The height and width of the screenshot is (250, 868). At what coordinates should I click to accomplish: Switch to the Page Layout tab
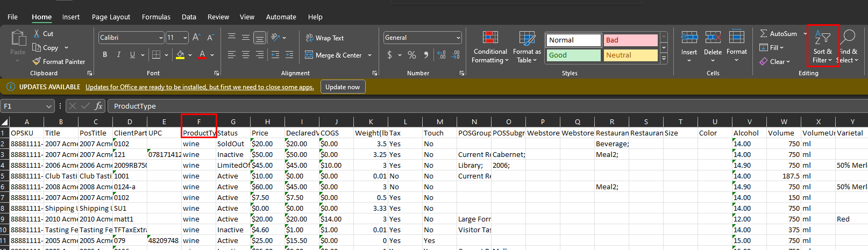point(111,17)
